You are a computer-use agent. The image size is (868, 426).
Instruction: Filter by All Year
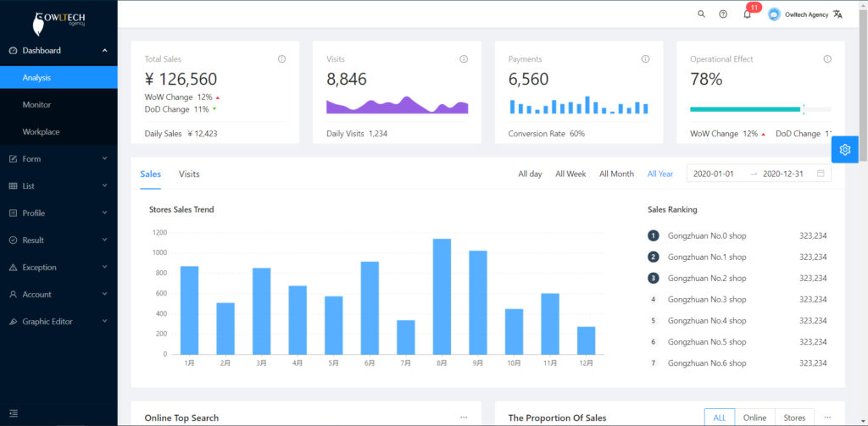(660, 174)
